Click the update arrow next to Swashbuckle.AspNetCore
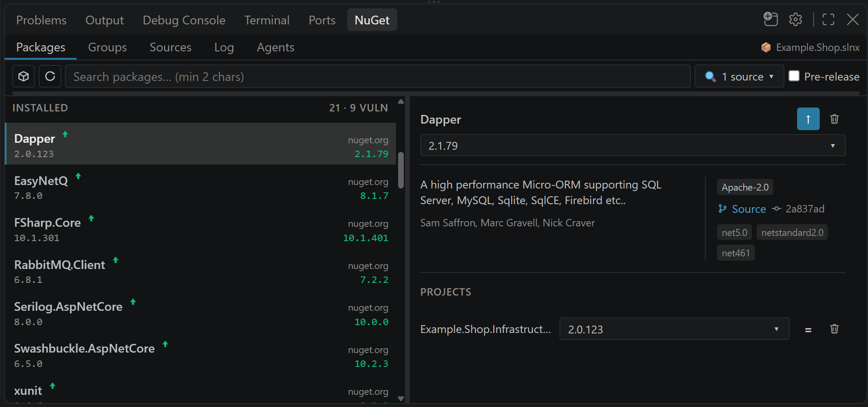This screenshot has width=868, height=407. (x=165, y=344)
